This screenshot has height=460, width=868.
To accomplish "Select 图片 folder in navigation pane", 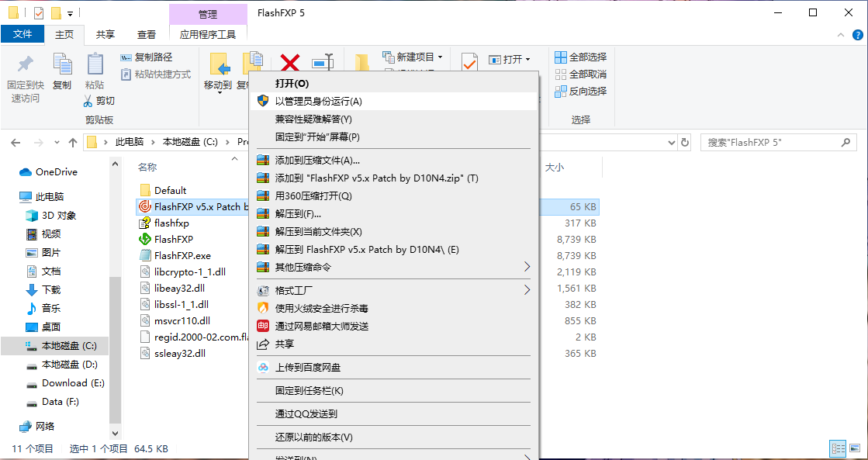I will coord(43,253).
